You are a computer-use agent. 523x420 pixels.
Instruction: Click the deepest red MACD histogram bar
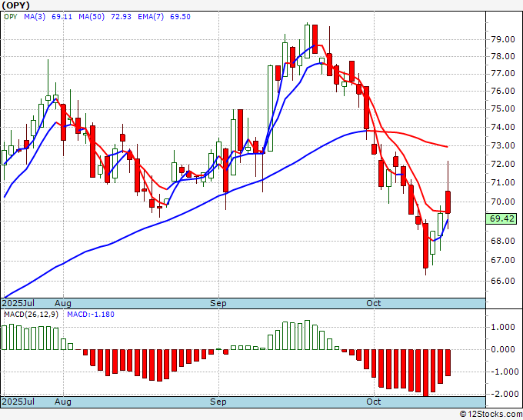pyautogui.click(x=425, y=373)
